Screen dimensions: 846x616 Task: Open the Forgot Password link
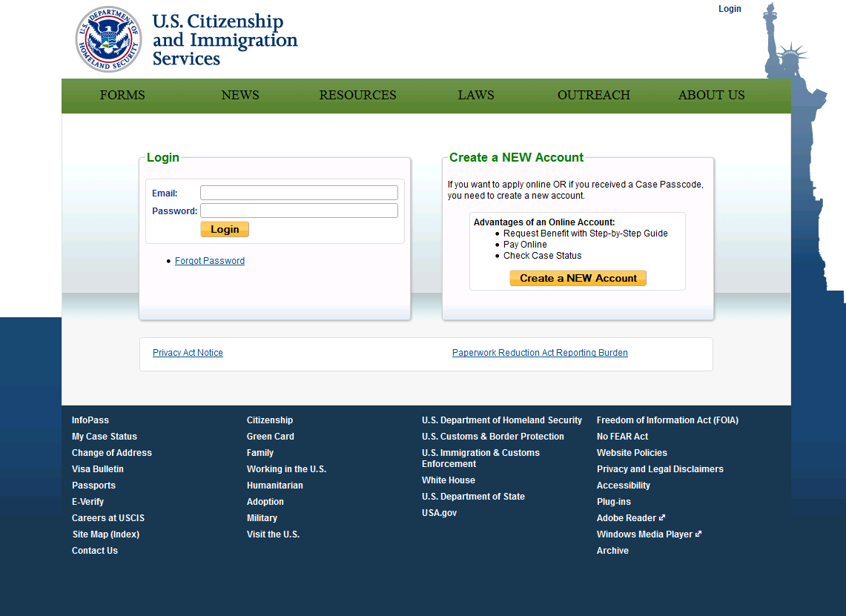[210, 261]
